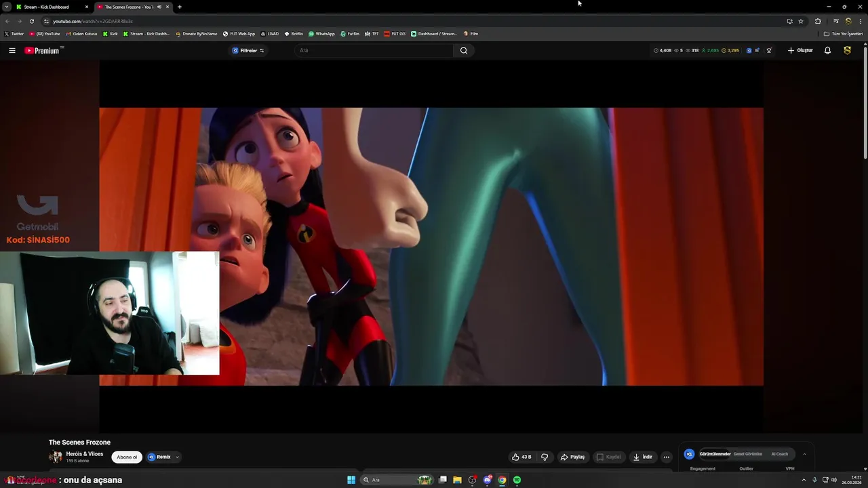Switch to Stream - Kick Dashboard tab
The width and height of the screenshot is (868, 488).
pos(52,7)
